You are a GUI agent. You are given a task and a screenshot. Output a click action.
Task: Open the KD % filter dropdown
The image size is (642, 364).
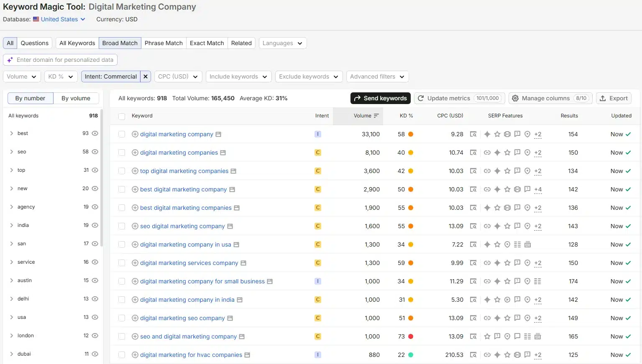(61, 76)
